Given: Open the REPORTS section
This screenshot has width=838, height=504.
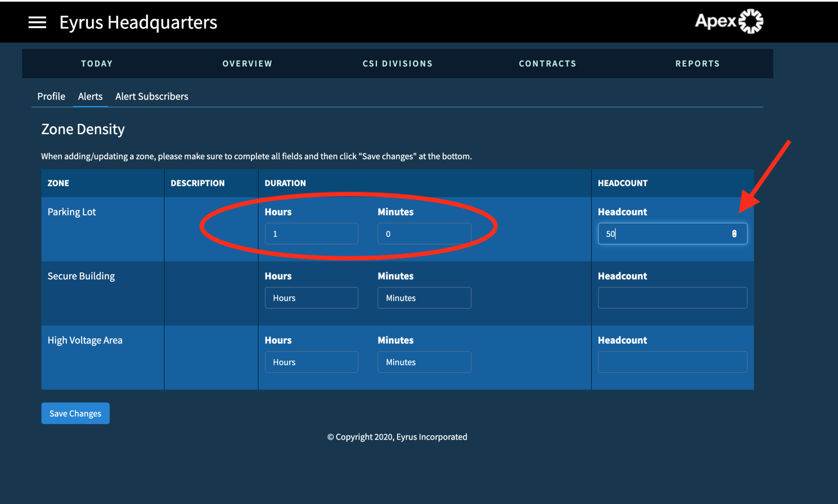Looking at the screenshot, I should point(697,63).
